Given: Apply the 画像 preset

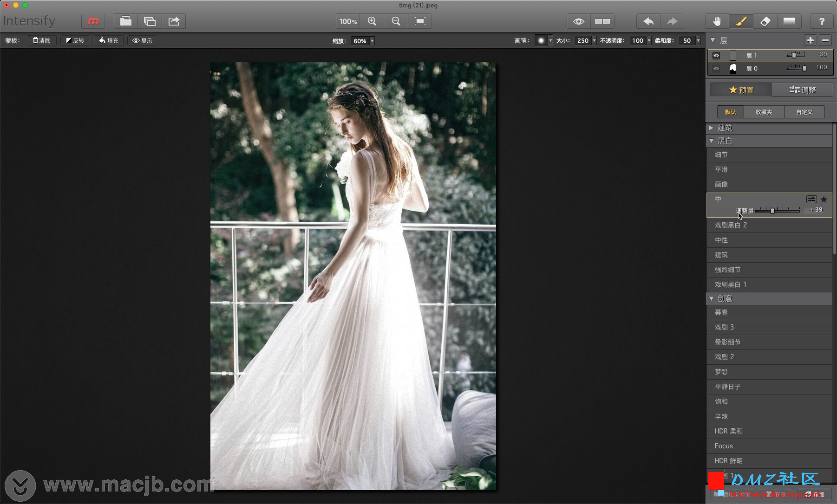Looking at the screenshot, I should (x=769, y=184).
